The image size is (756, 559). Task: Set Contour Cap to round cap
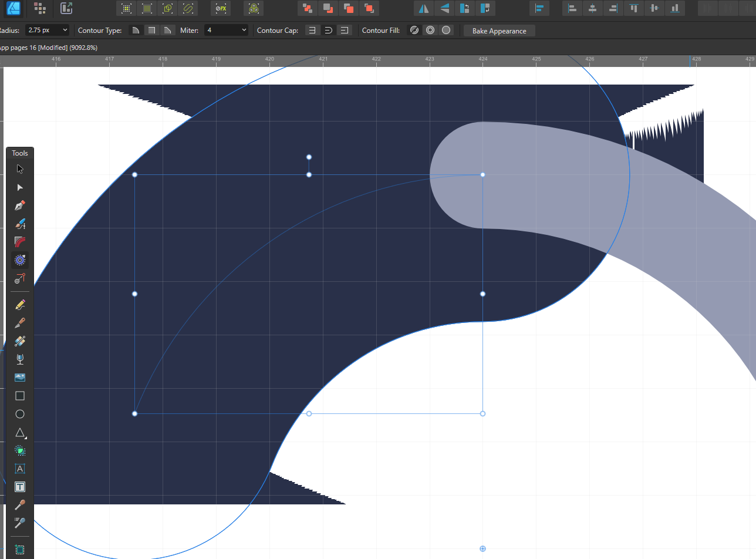tap(328, 31)
